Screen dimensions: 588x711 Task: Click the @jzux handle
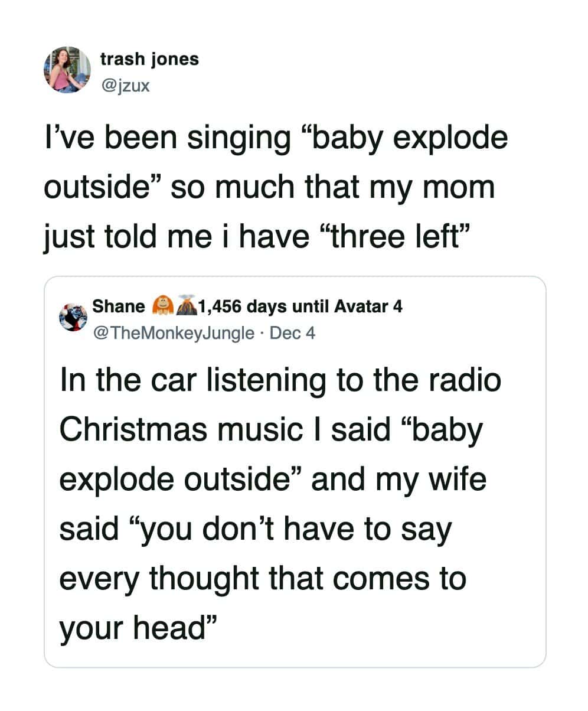(x=125, y=87)
